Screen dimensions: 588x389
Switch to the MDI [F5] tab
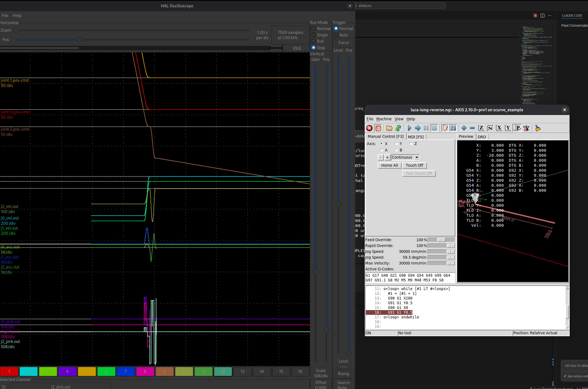(x=416, y=137)
